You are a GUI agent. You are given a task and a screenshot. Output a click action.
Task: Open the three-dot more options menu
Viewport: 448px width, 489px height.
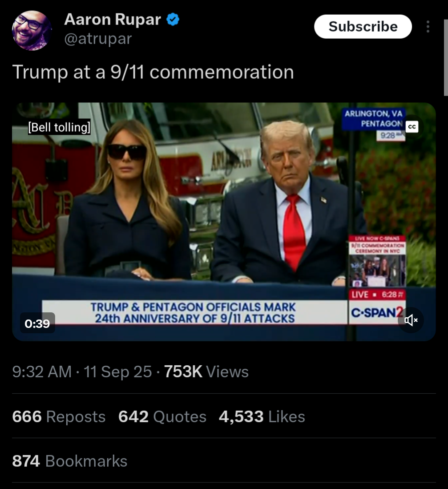coord(428,27)
